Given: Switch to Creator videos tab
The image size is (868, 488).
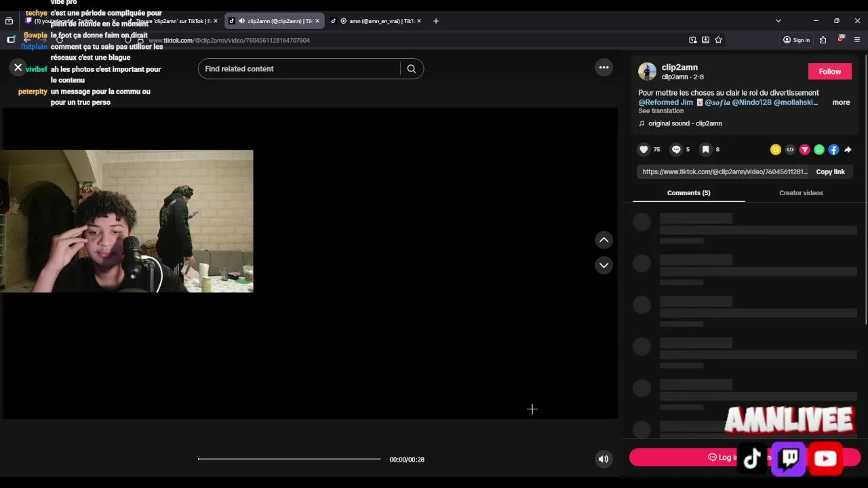Looking at the screenshot, I should pyautogui.click(x=801, y=192).
